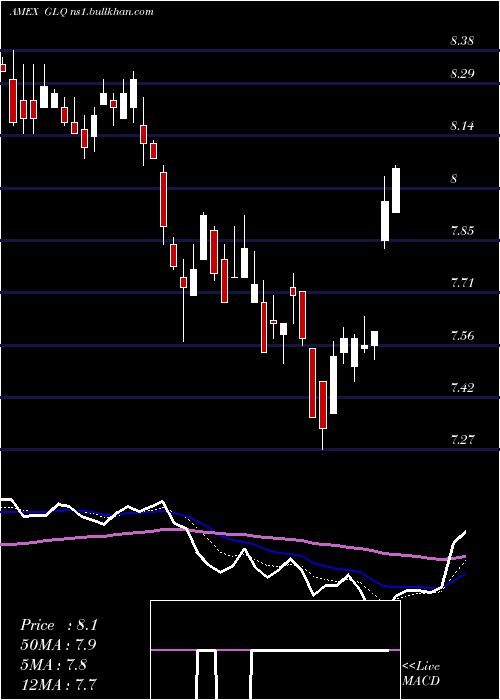500x700 pixels.
Task: Click the 8.29 price axis label
Action: point(462,74)
